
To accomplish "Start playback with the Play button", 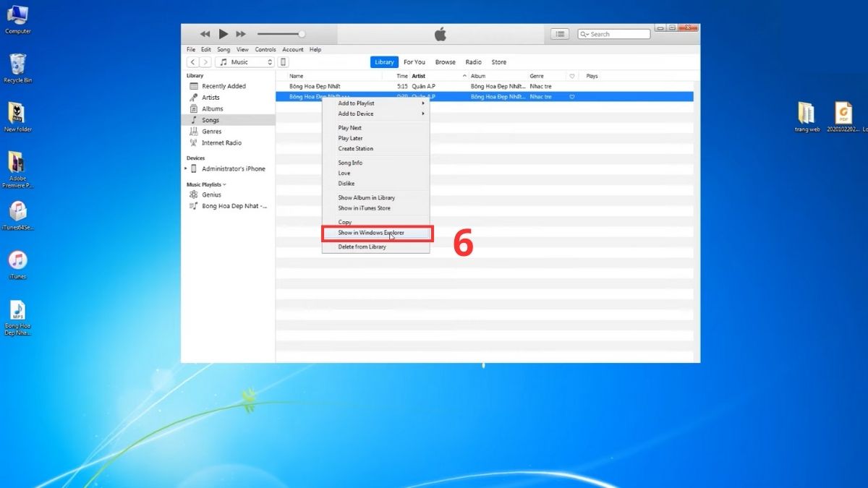I will point(224,34).
